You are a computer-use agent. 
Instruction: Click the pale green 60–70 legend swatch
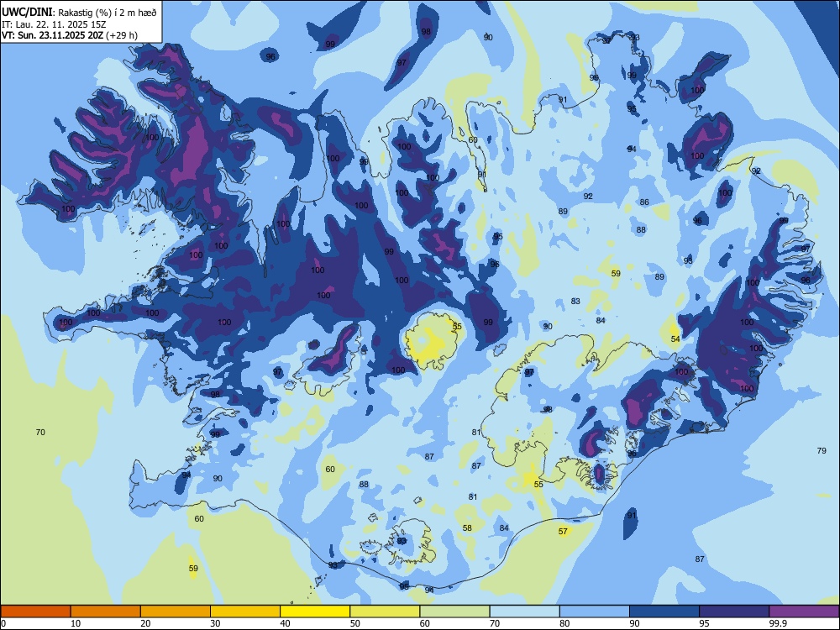point(454,612)
